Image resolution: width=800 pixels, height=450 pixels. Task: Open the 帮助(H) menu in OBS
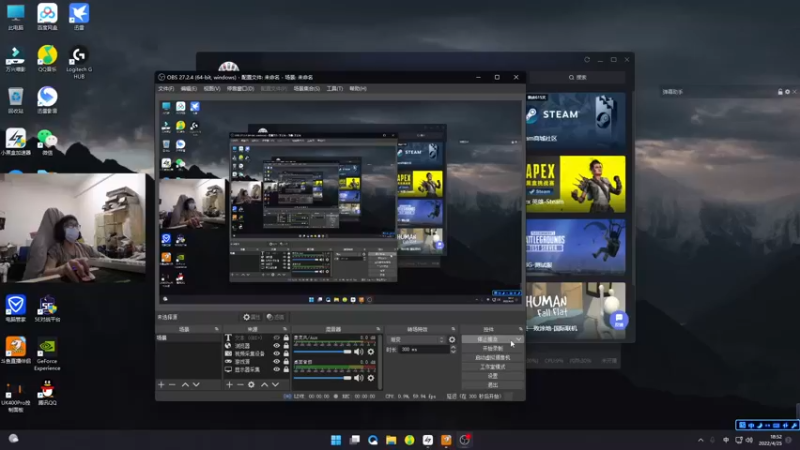click(358, 88)
